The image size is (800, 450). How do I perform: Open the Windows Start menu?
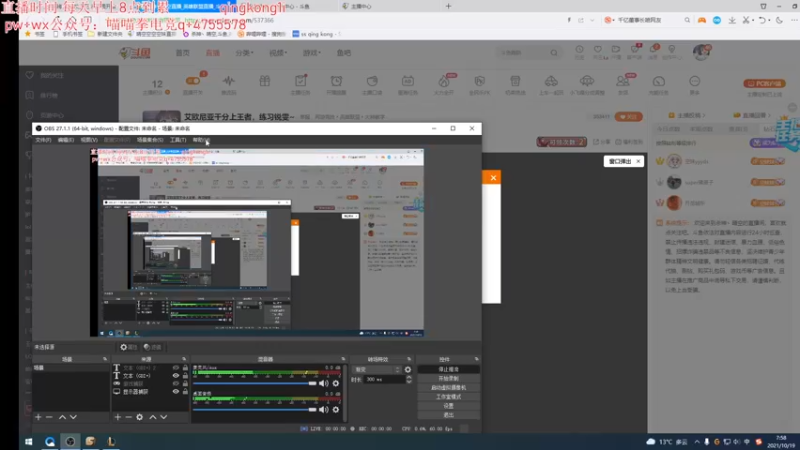[29, 442]
